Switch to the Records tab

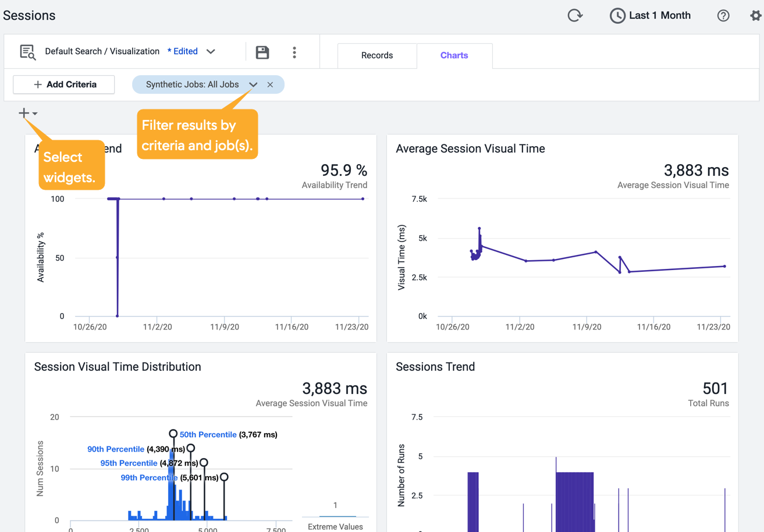point(377,55)
